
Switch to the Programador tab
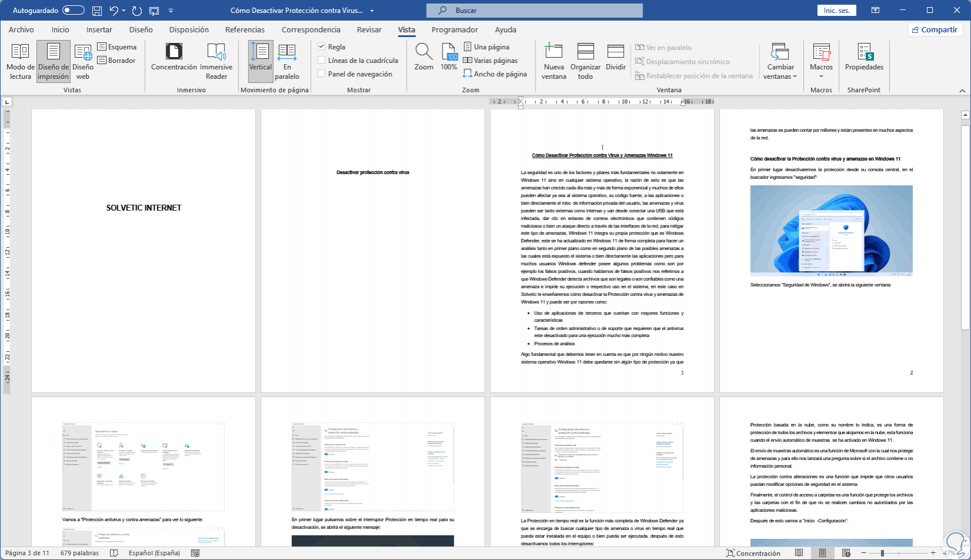pos(455,29)
